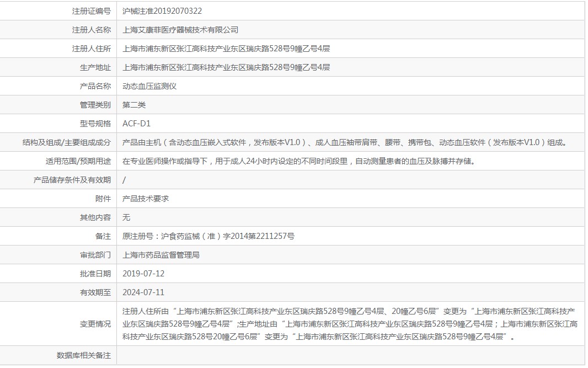588x368 pixels.
Task: Click the 注册证编号 label cell
Action: click(x=92, y=11)
